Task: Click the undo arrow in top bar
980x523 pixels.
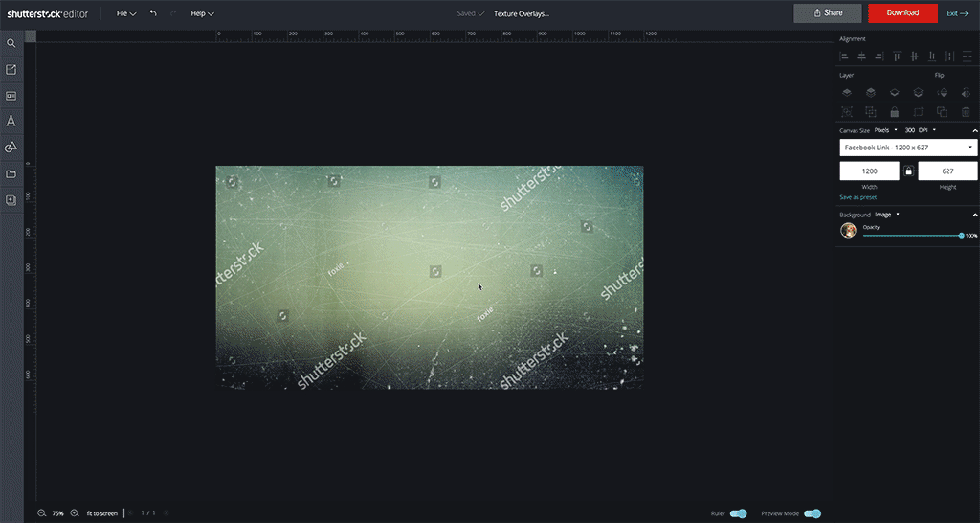Action: tap(153, 13)
